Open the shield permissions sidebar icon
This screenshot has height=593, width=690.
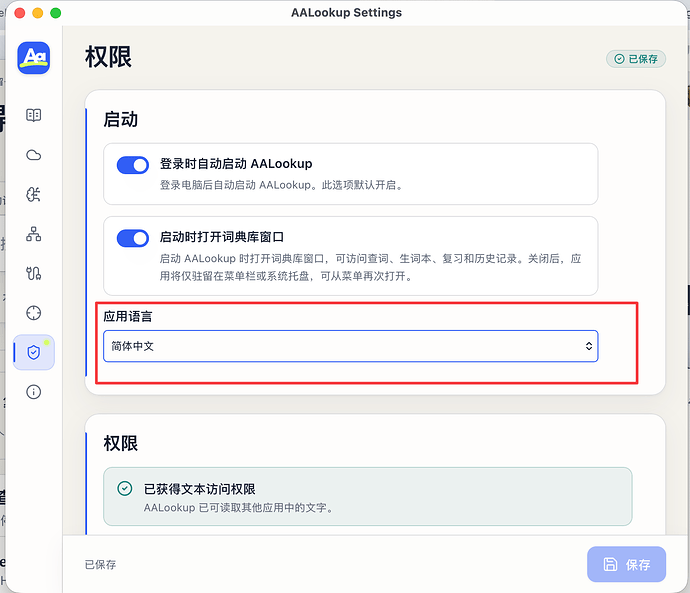(x=33, y=352)
